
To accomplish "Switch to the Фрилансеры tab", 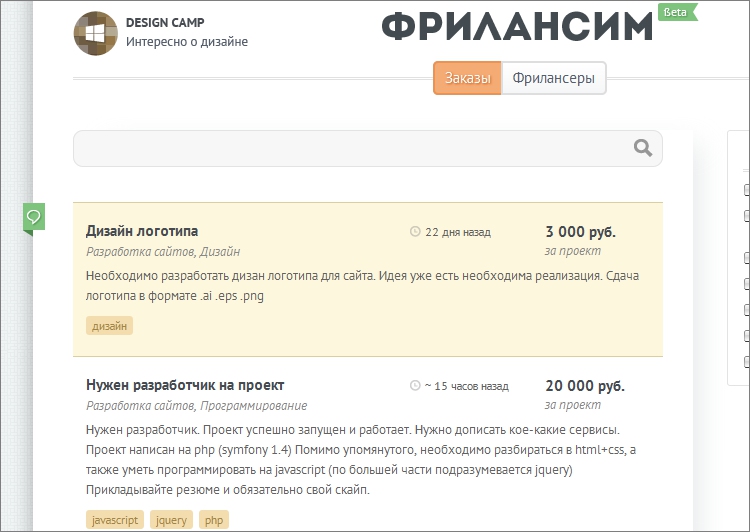I will click(553, 78).
